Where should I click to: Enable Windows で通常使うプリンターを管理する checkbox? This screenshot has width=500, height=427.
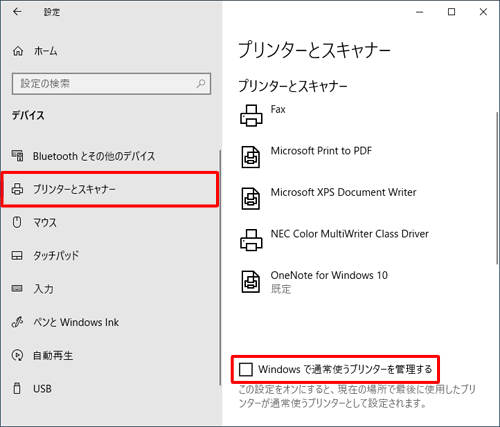[x=246, y=369]
